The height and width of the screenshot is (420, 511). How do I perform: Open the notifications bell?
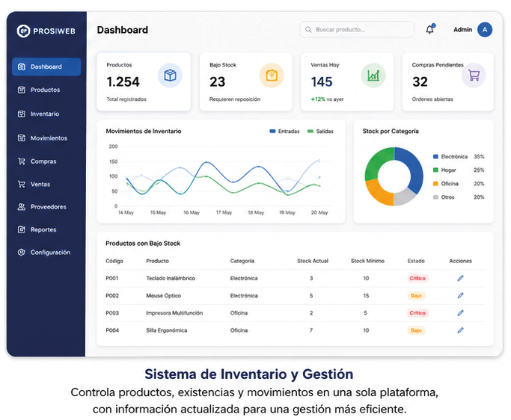coord(430,30)
